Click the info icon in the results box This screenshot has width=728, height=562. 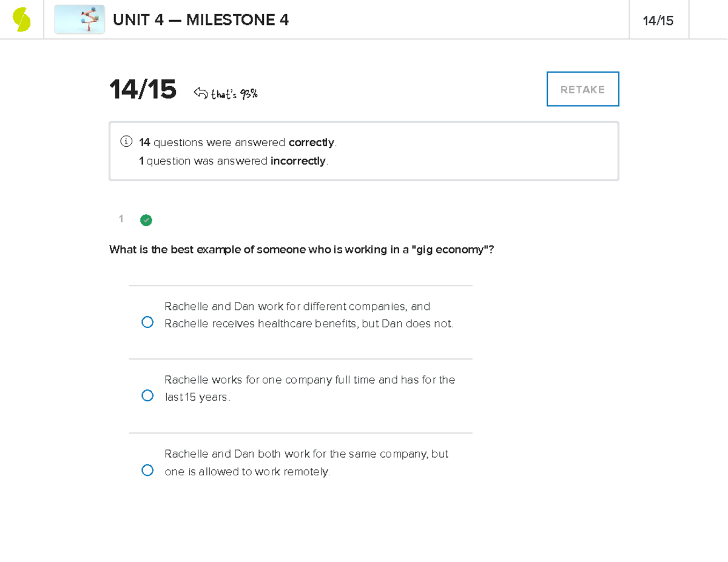click(126, 142)
